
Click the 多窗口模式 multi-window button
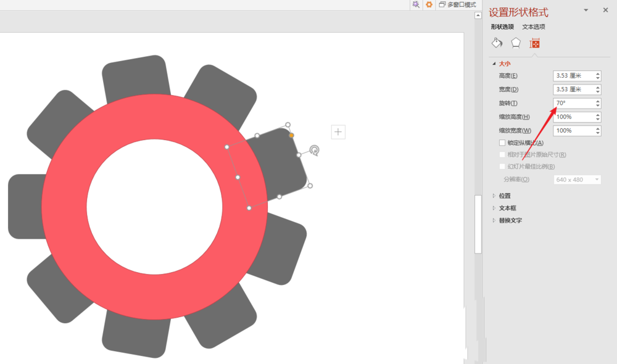[x=458, y=5]
